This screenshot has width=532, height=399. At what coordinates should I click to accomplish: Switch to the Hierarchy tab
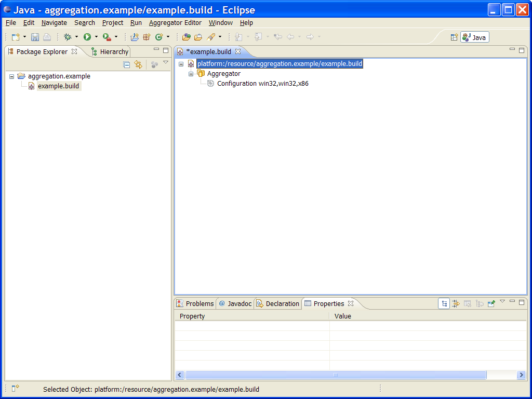pyautogui.click(x=110, y=51)
